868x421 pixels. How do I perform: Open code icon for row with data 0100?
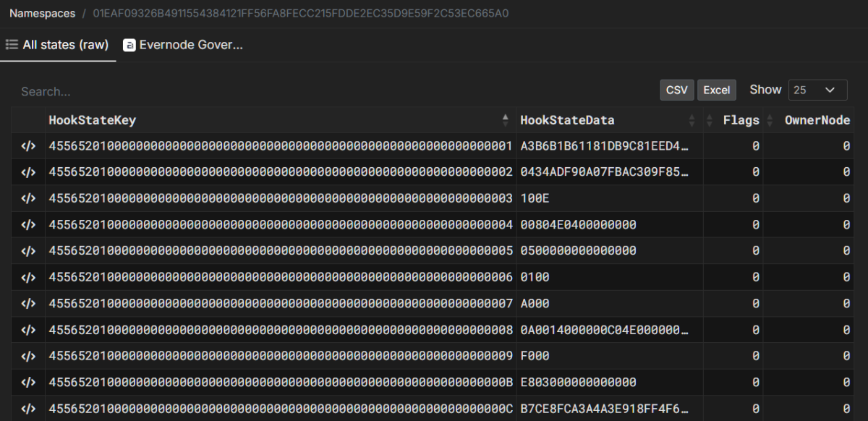coord(28,277)
